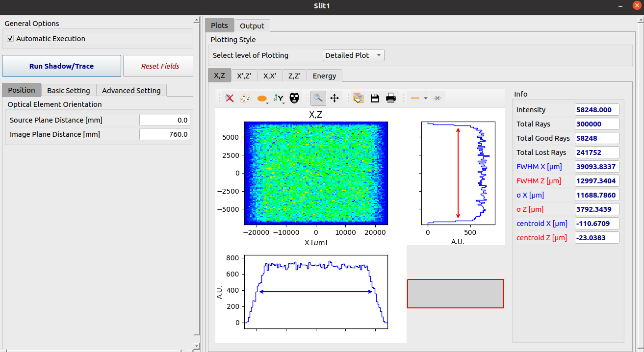The width and height of the screenshot is (644, 352).
Task: Switch to the Output tab
Action: point(252,25)
